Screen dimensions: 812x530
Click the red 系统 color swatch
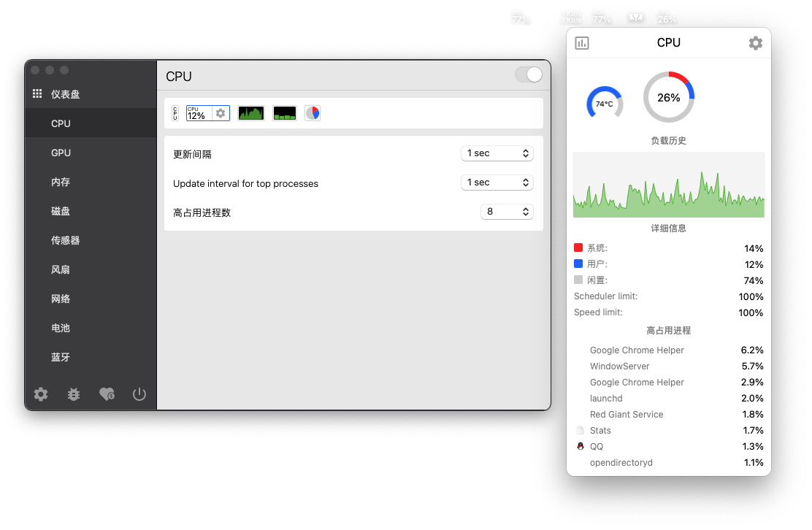tap(578, 248)
